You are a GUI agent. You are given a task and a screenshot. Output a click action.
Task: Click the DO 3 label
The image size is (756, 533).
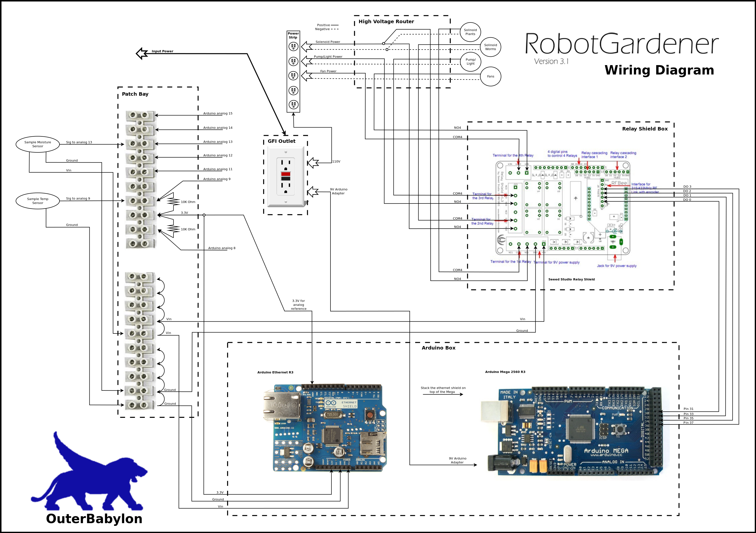(687, 186)
